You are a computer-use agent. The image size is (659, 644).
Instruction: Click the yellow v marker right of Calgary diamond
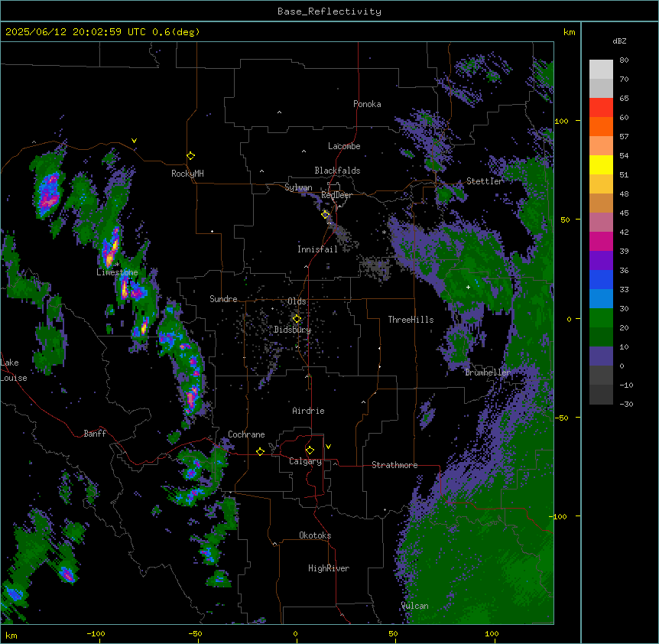[x=328, y=447]
